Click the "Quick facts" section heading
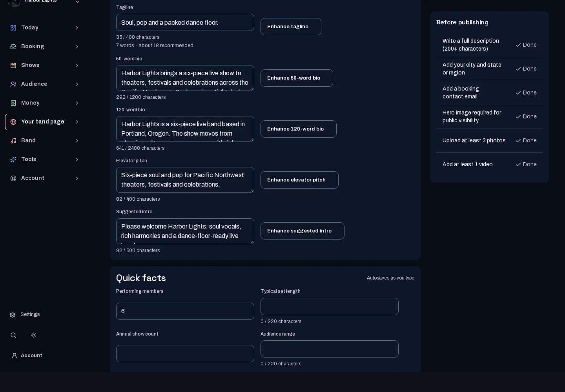The image size is (565, 392). [141, 278]
